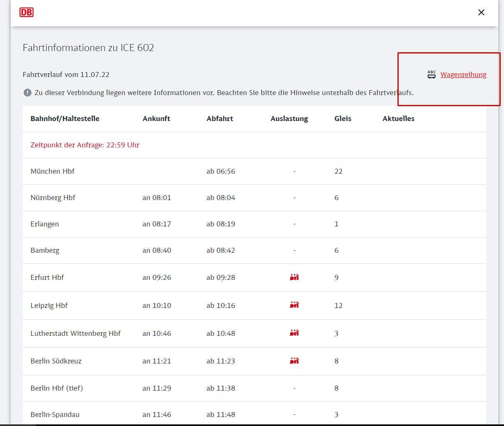This screenshot has width=504, height=426.
Task: Select Lutherstadt Wittenberg Hbf station name
Action: [x=75, y=333]
